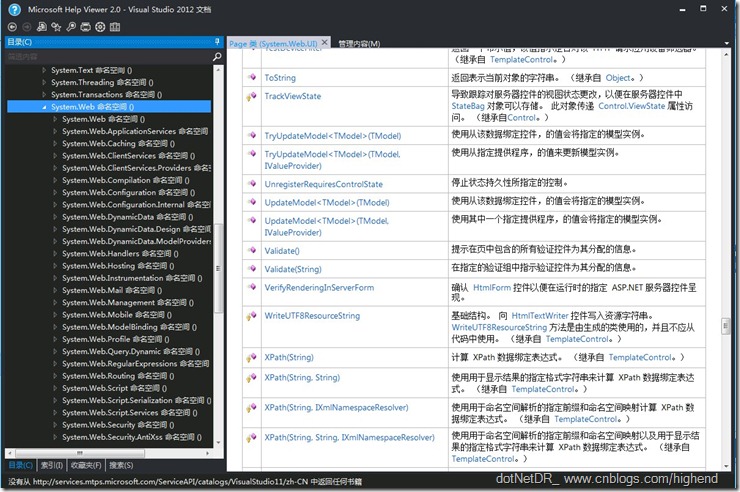
Task: Click the method icon beside UnregisterRequiresControlState
Action: click(252, 183)
